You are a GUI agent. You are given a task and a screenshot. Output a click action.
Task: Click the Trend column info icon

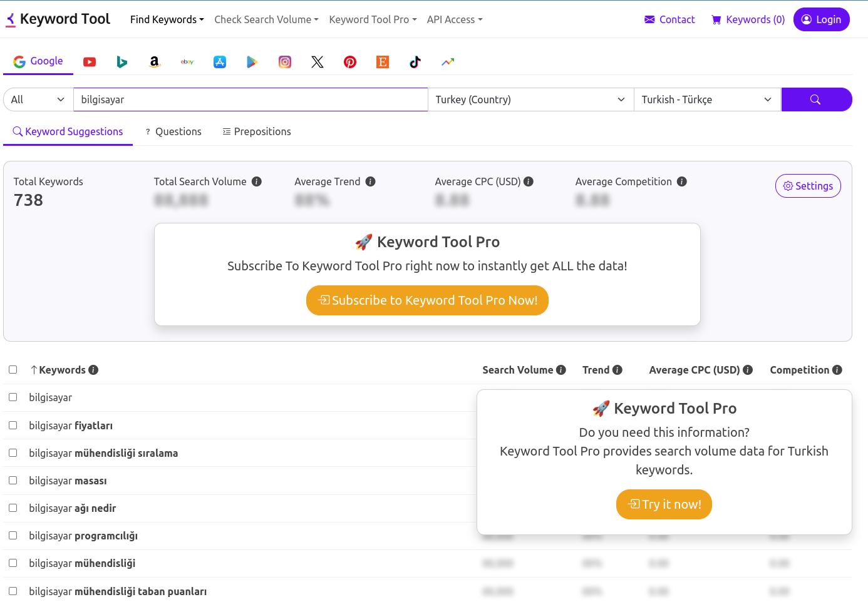pos(617,370)
